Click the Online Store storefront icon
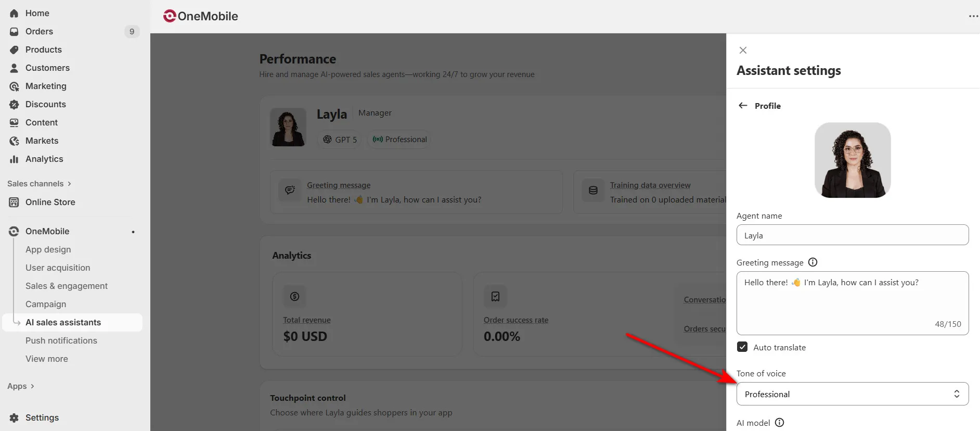Viewport: 980px width, 431px height. coord(14,202)
